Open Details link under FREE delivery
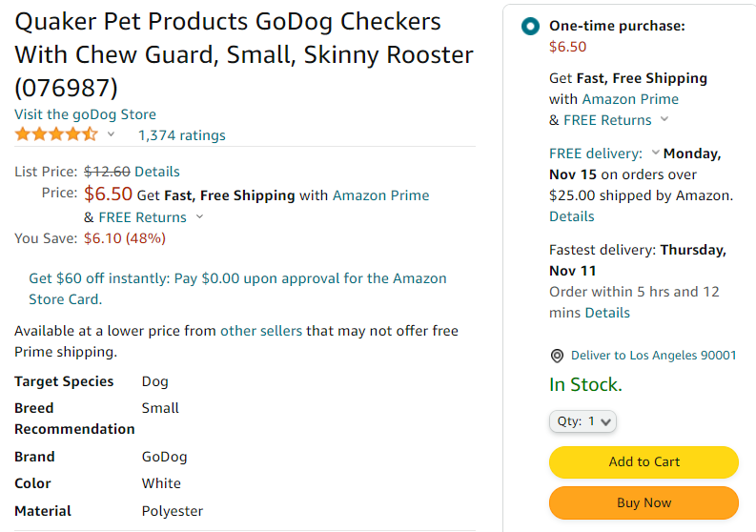Screen dimensions: 756x532 click(572, 216)
